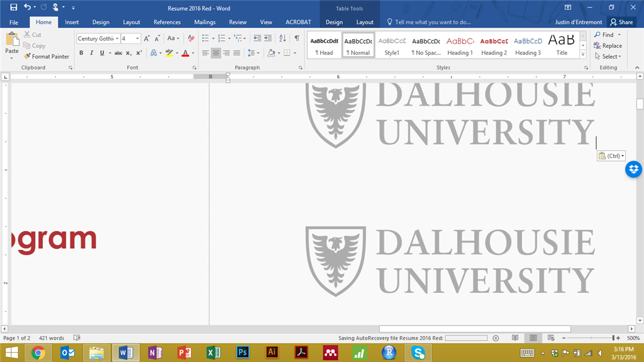Image resolution: width=644 pixels, height=362 pixels.
Task: Toggle Italic formatting
Action: point(92,53)
